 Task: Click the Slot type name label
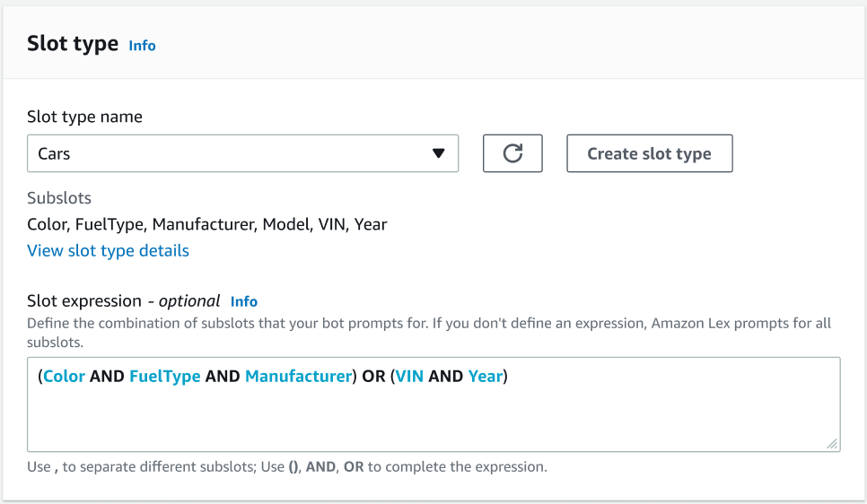[x=84, y=117]
